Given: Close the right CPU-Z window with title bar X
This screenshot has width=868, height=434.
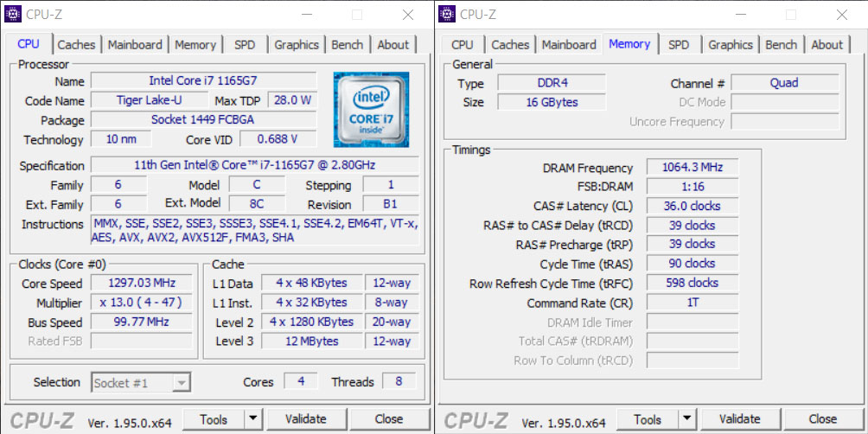Looking at the screenshot, I should click(x=842, y=15).
